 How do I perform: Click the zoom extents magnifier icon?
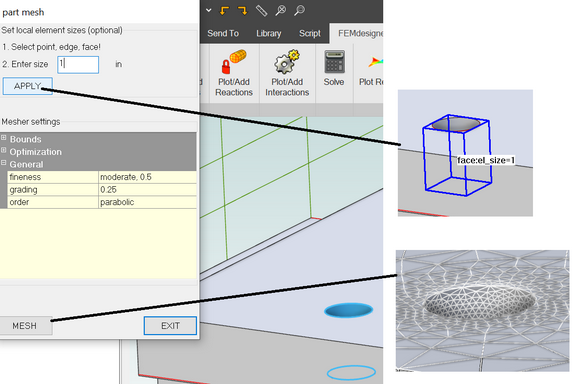click(281, 11)
